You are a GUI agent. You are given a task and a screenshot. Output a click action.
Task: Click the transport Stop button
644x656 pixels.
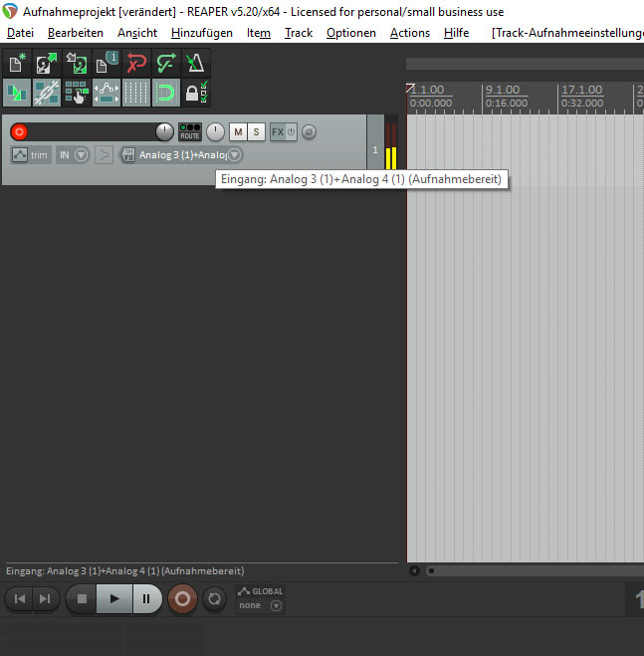tap(82, 599)
